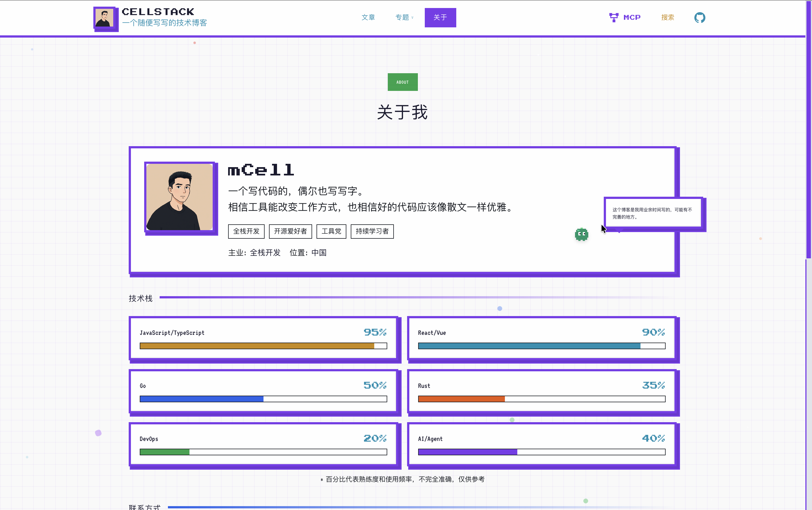
Task: Click the MCP network icon
Action: [x=614, y=17]
